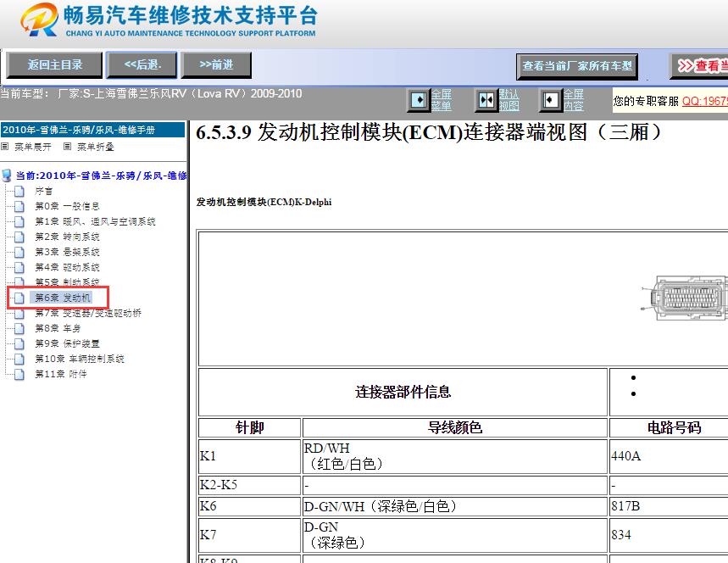This screenshot has height=563, width=728.
Task: Go forward with the >>前进 button
Action: (216, 65)
